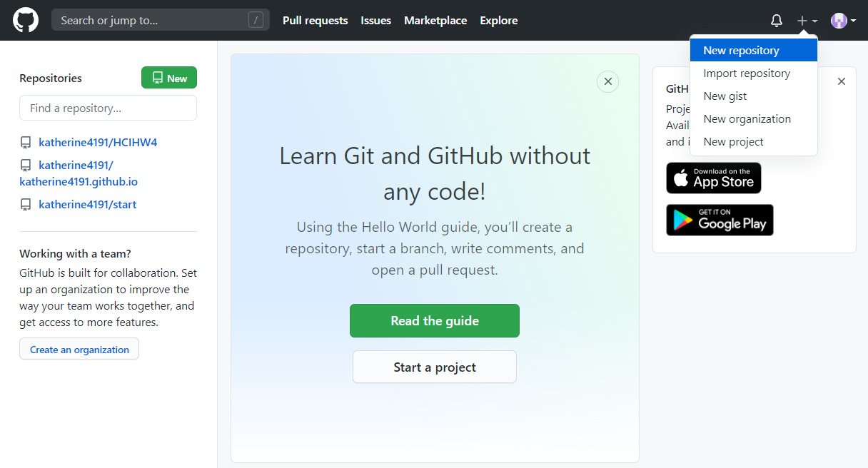Click Create an organization button
Screen dimensions: 868x468
79,349
